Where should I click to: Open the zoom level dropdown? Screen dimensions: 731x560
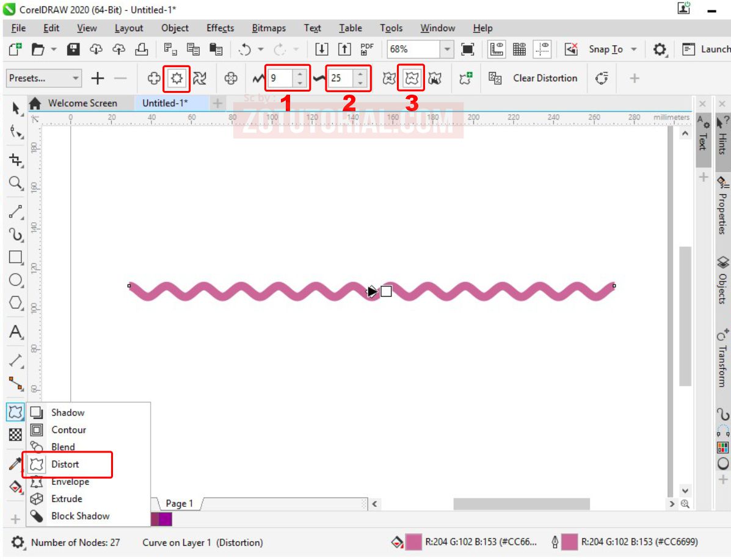pyautogui.click(x=448, y=49)
